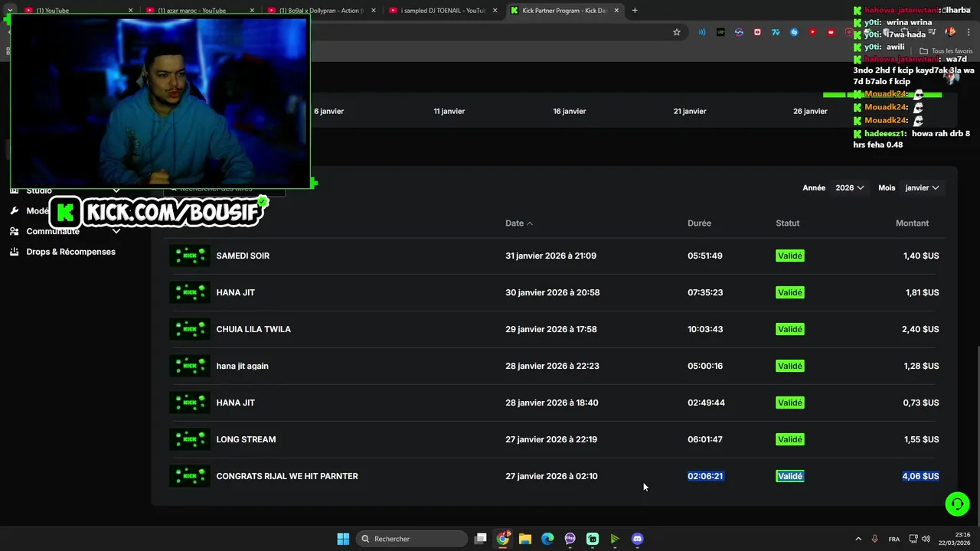The image size is (980, 551).
Task: Open the black square browser extension
Action: coord(720,32)
